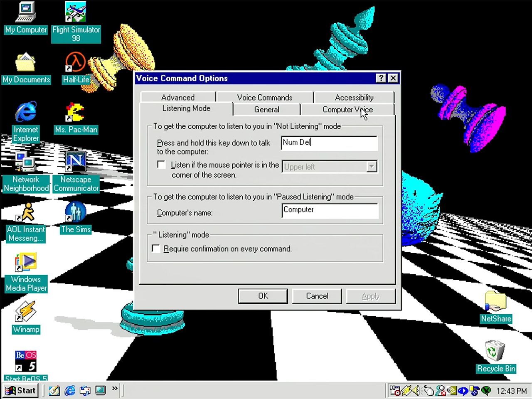Open the Ms. Pac-Man shortcut
Viewport: 532px width, 399px height.
[x=76, y=112]
